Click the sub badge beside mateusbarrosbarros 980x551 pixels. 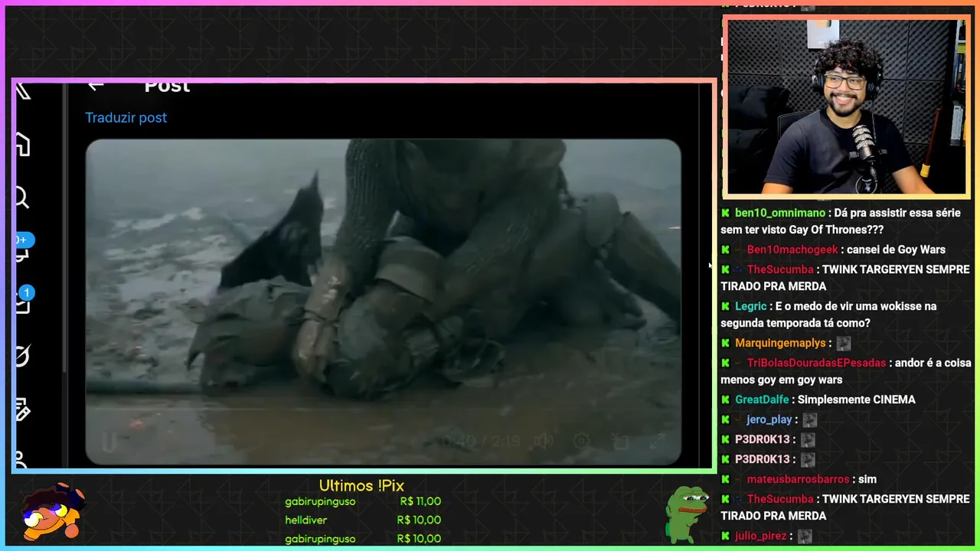tap(738, 479)
